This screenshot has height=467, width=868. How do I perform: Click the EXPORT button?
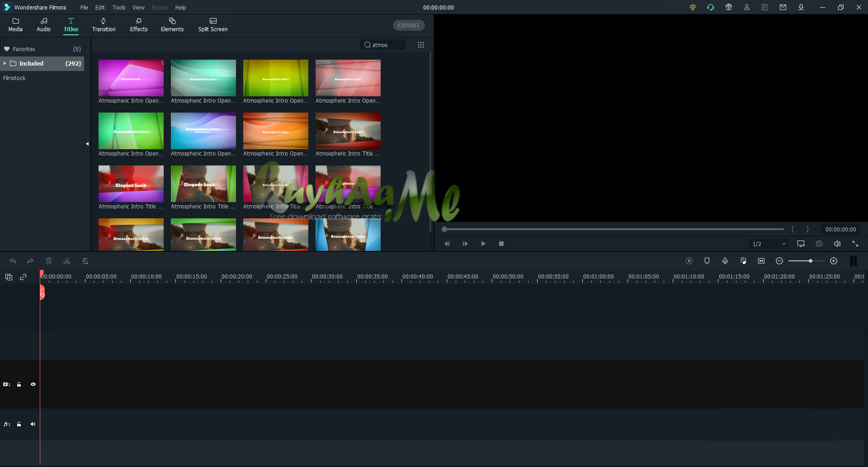tap(409, 25)
